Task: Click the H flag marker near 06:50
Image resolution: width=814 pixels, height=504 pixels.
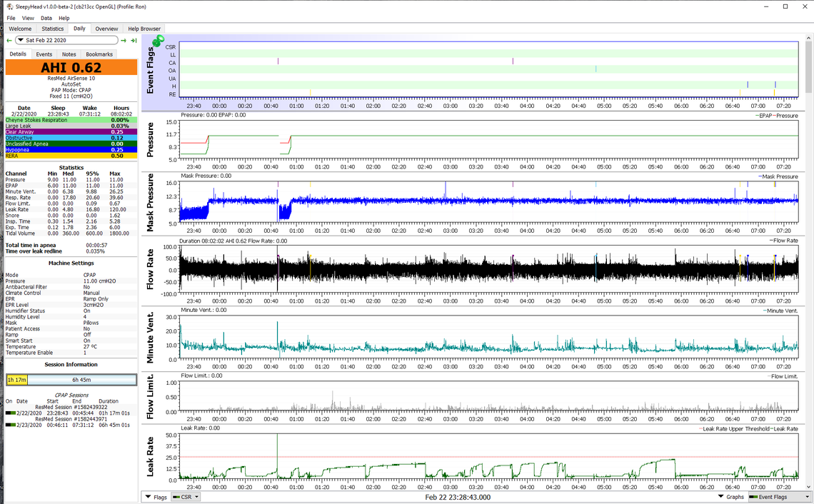Action: pos(748,85)
